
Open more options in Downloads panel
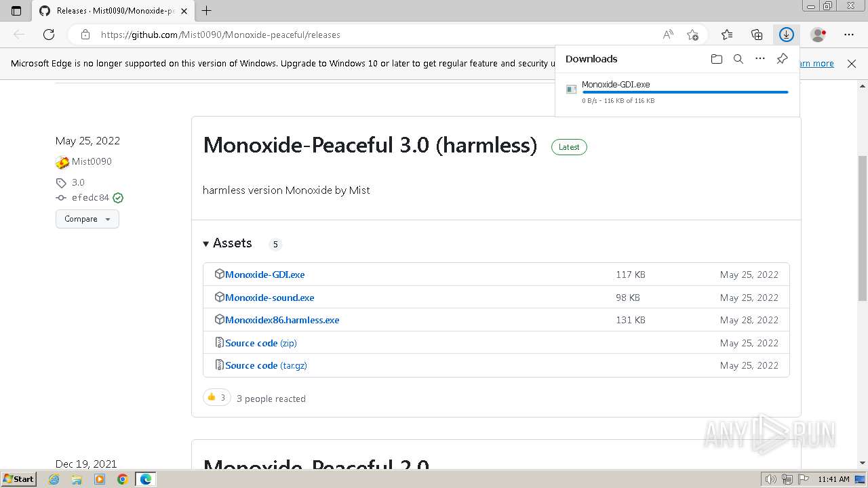tap(760, 59)
